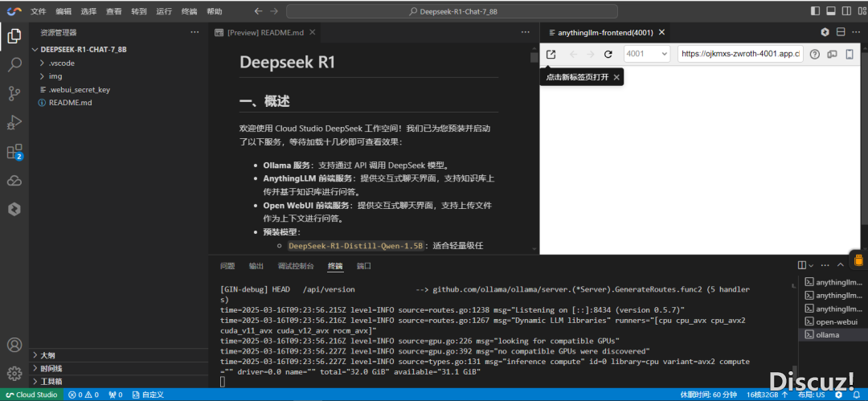Close the [Preview] README.md tab

tap(312, 33)
